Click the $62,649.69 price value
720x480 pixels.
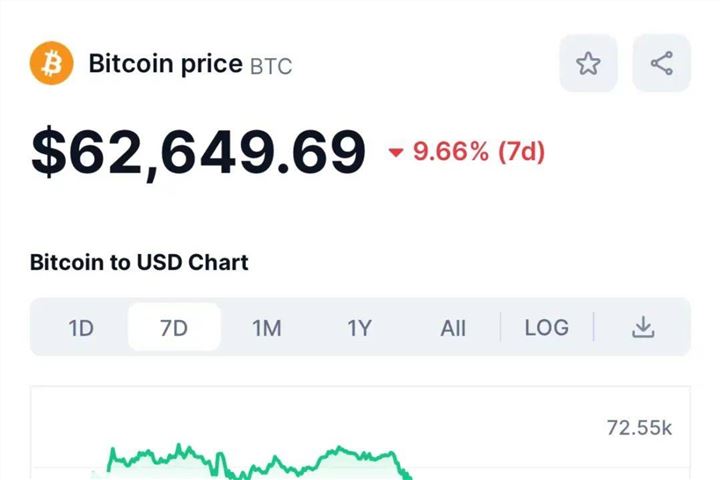pyautogui.click(x=198, y=152)
